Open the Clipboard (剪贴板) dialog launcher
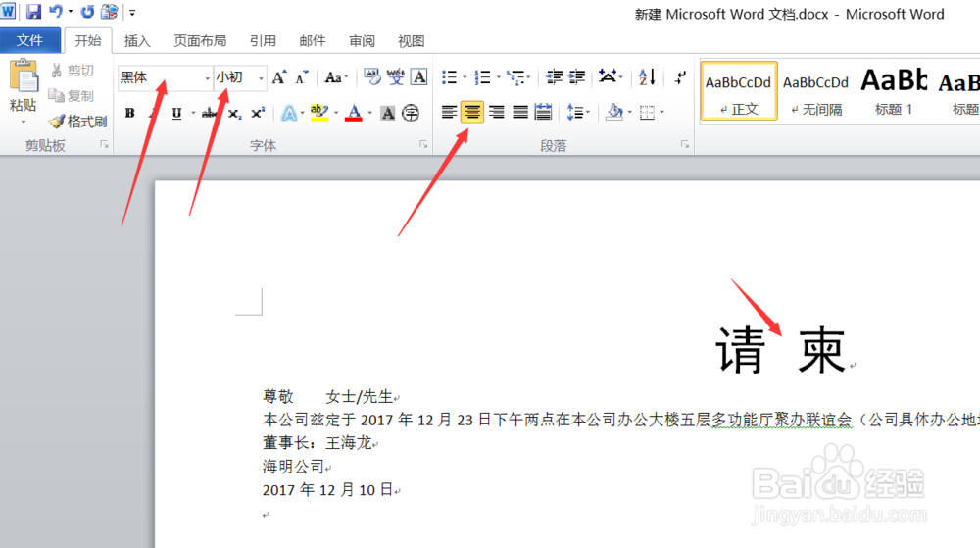This screenshot has width=980, height=548. (105, 145)
